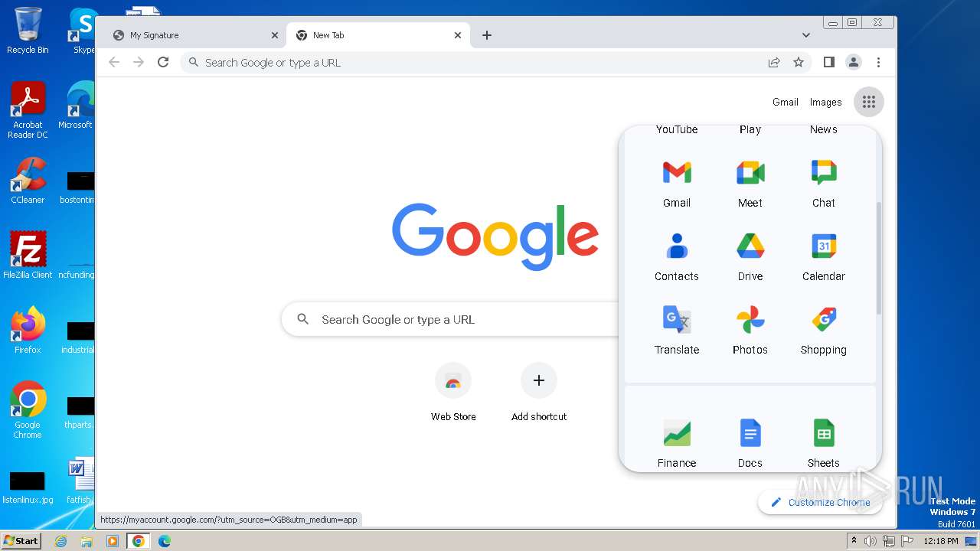Screen dimensions: 980x551
Task: Open Chrome three-dot menu
Action: tap(878, 62)
